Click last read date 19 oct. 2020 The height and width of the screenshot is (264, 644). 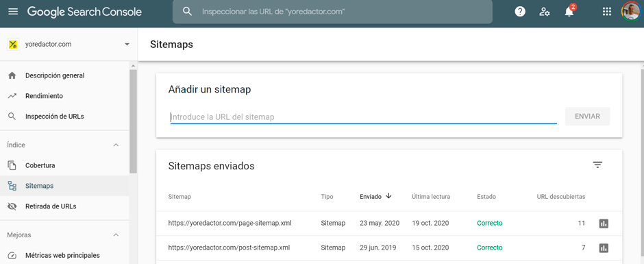pyautogui.click(x=430, y=224)
